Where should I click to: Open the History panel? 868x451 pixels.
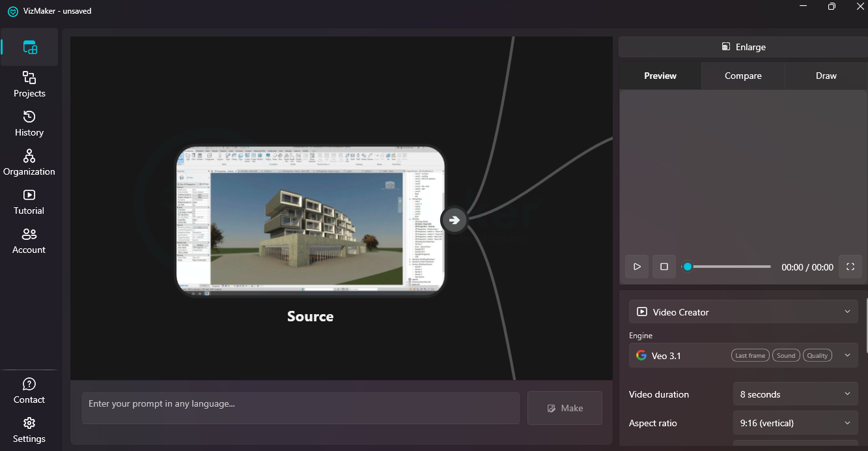(29, 124)
